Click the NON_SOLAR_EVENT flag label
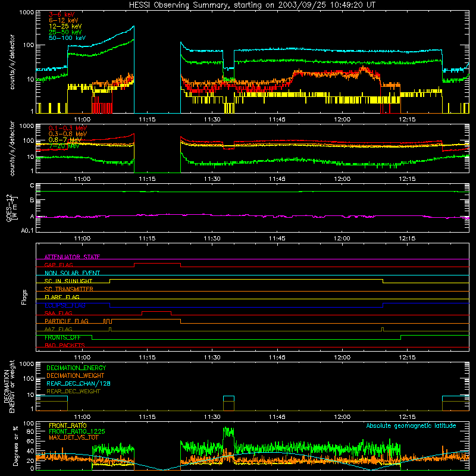The height and width of the screenshot is (476, 476). [72, 273]
